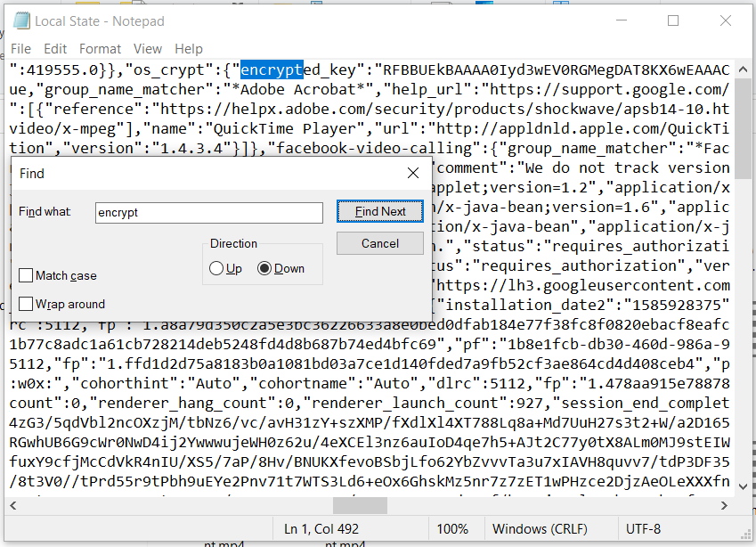Viewport: 756px width, 547px height.
Task: Click the left arrow of the horizontal scrollbar
Action: (12, 505)
